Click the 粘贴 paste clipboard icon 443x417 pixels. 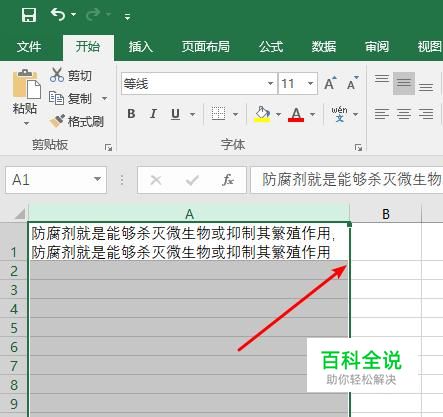[x=26, y=85]
